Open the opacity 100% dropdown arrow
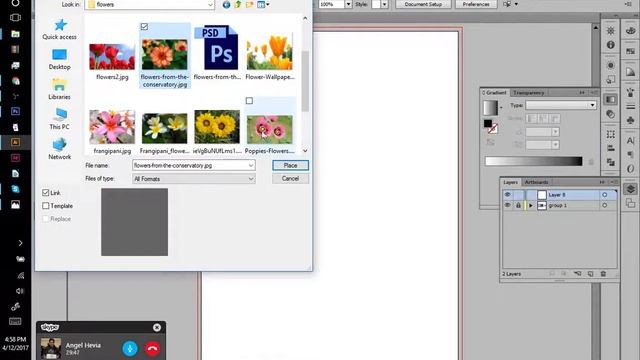 (348, 4)
